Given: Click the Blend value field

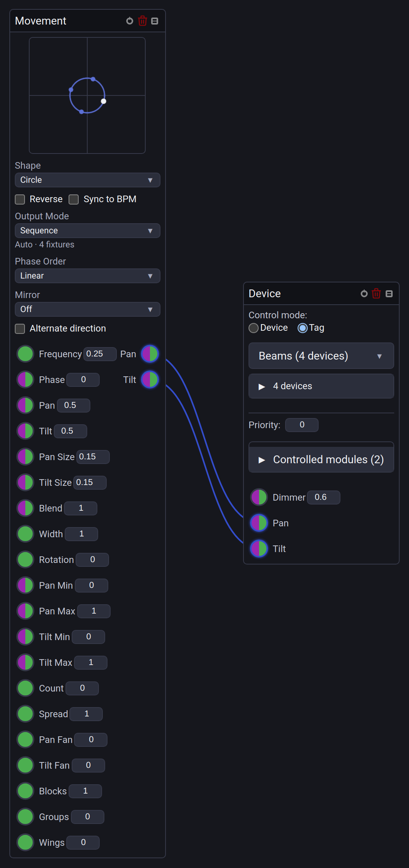Looking at the screenshot, I should [81, 508].
